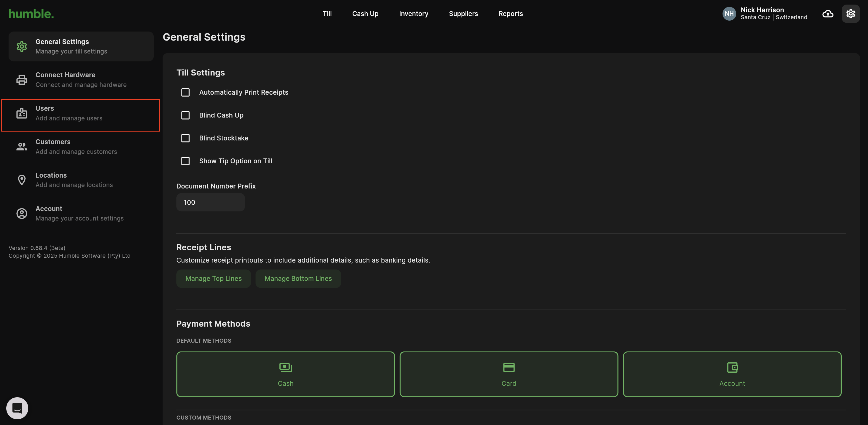This screenshot has height=425, width=868.
Task: Click the General Settings page title
Action: coord(204,37)
